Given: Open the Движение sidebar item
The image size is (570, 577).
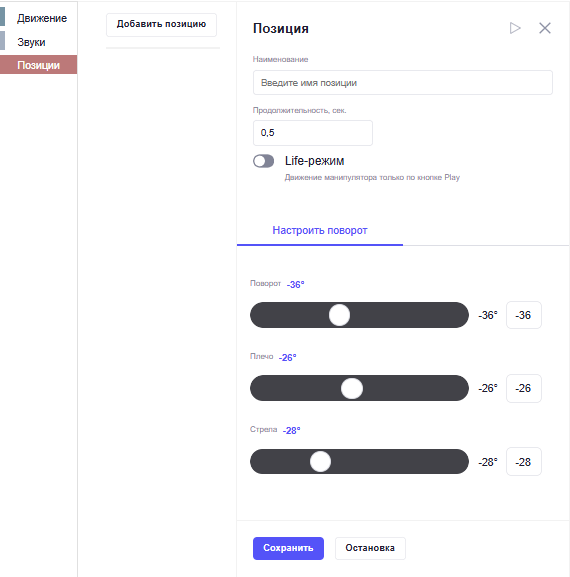Looking at the screenshot, I should [x=42, y=18].
